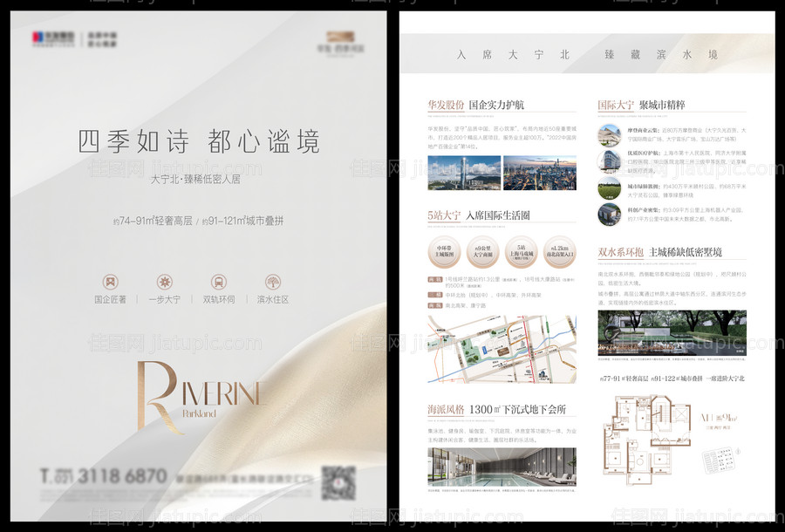Click the 海派风格 section heading
785x532 pixels.
click(446, 409)
